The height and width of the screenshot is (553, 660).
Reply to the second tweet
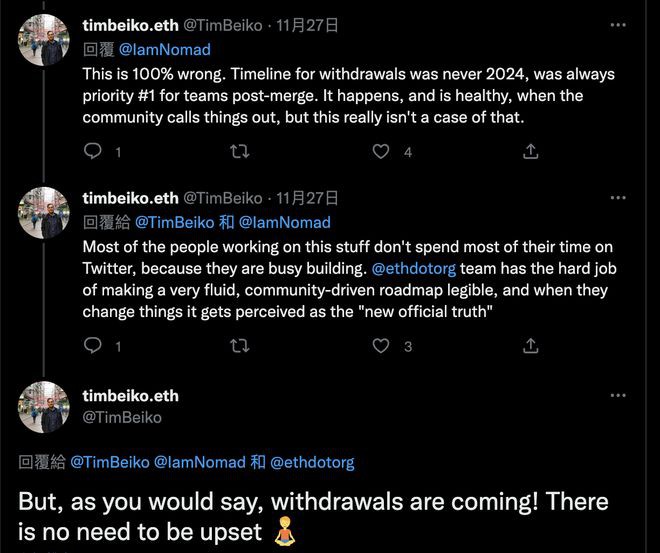click(x=93, y=346)
